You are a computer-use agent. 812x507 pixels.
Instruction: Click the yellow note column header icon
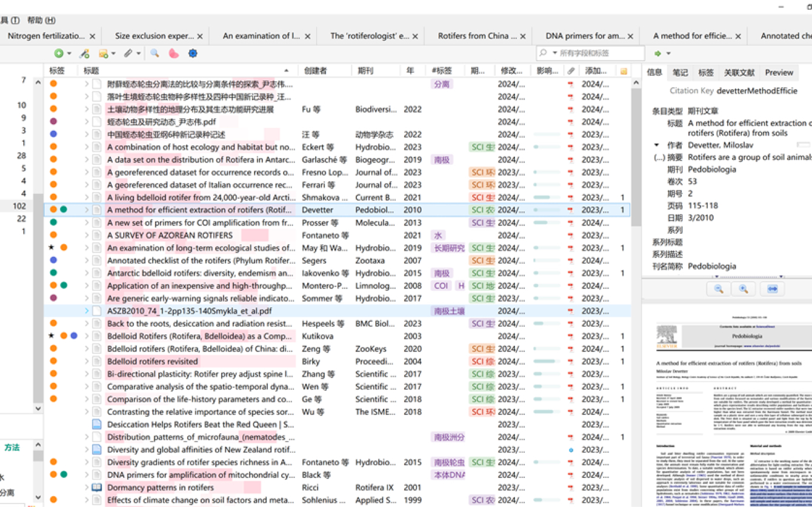pos(624,71)
